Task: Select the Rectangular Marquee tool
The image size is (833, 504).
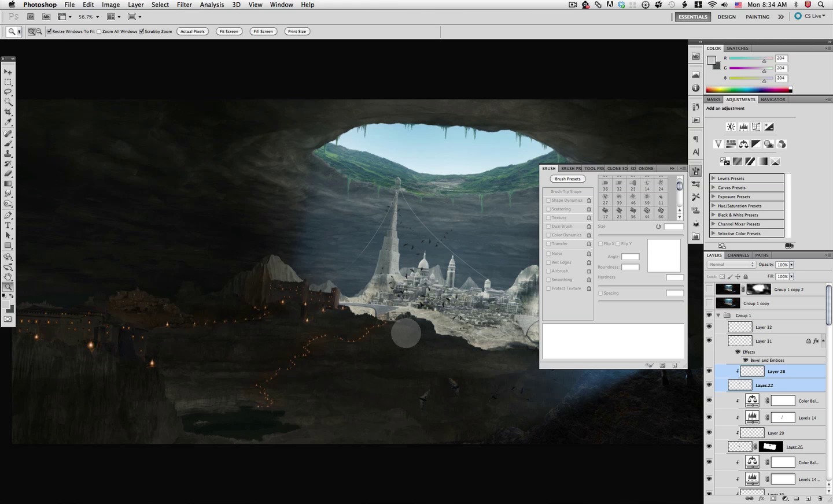Action: 8,82
